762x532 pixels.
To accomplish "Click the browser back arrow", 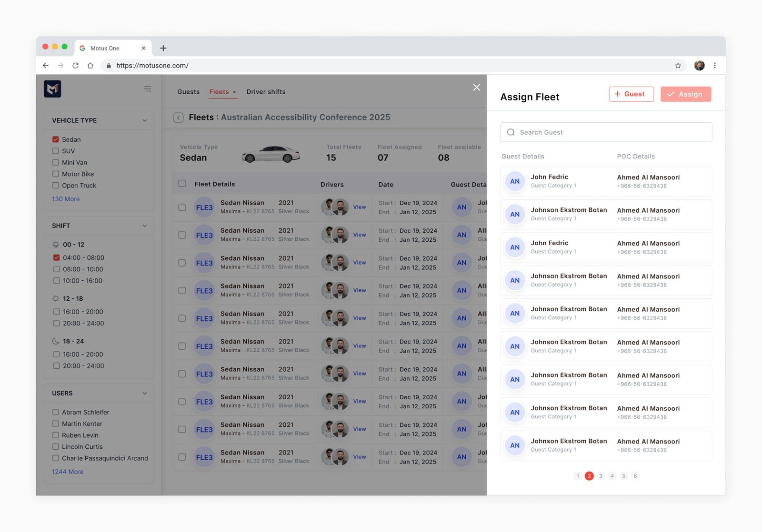I will click(46, 66).
